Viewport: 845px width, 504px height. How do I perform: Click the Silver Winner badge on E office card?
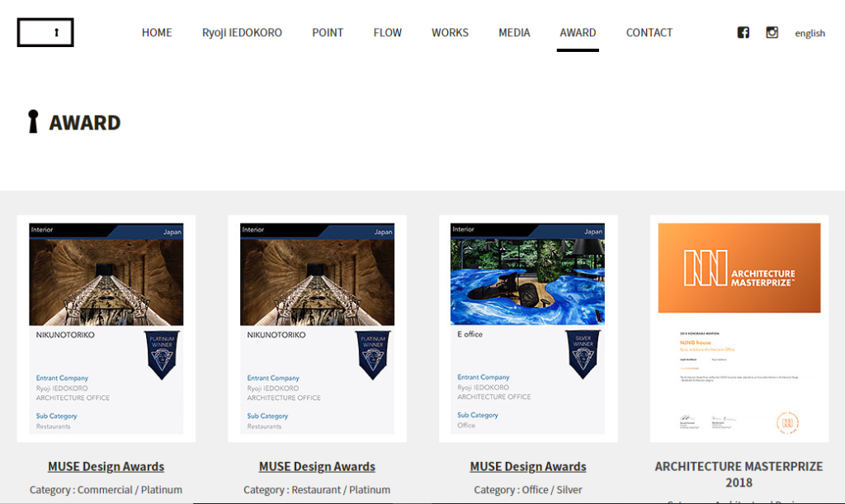[x=583, y=355]
